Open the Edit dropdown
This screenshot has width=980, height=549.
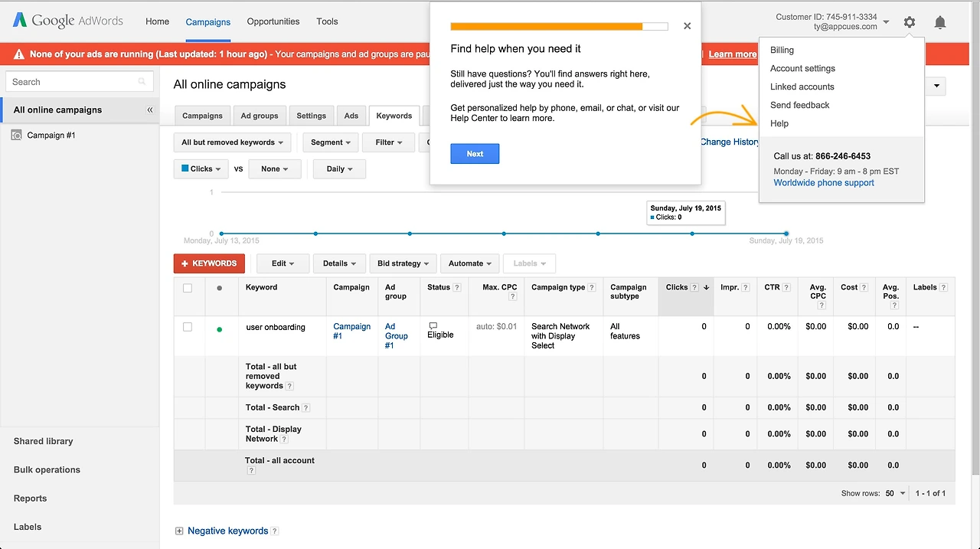[x=283, y=263]
